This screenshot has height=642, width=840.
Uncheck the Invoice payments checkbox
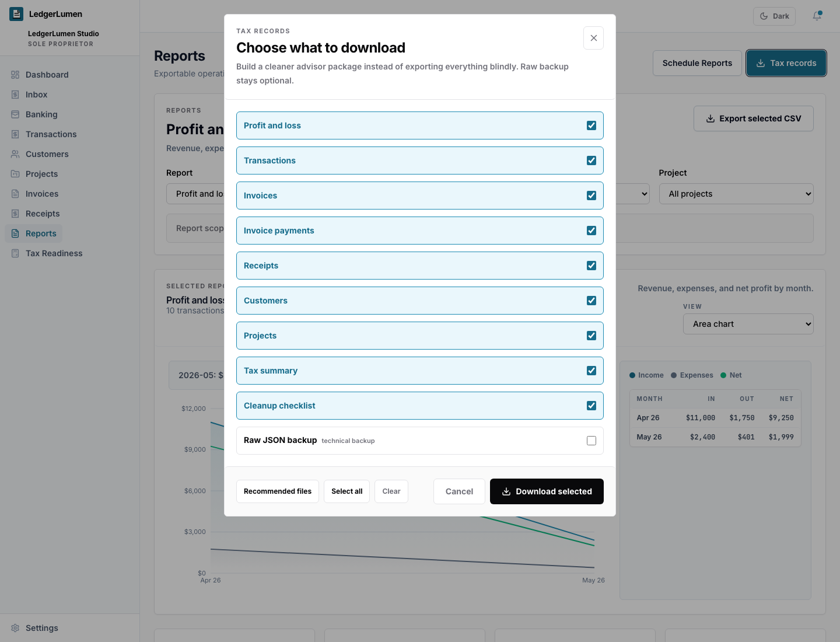pyautogui.click(x=591, y=231)
